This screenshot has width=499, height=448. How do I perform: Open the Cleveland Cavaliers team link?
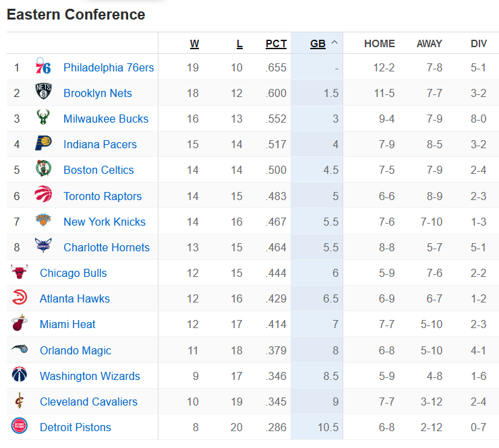(x=88, y=402)
